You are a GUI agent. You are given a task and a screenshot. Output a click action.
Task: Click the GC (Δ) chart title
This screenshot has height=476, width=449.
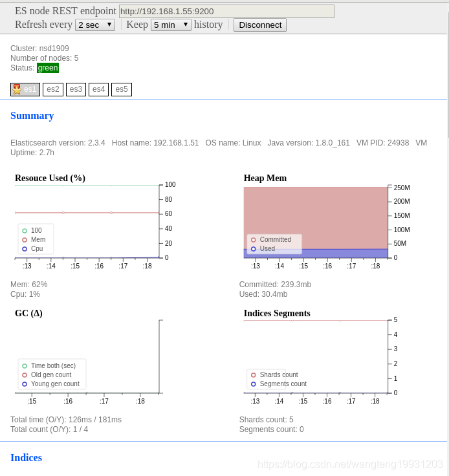tap(28, 313)
